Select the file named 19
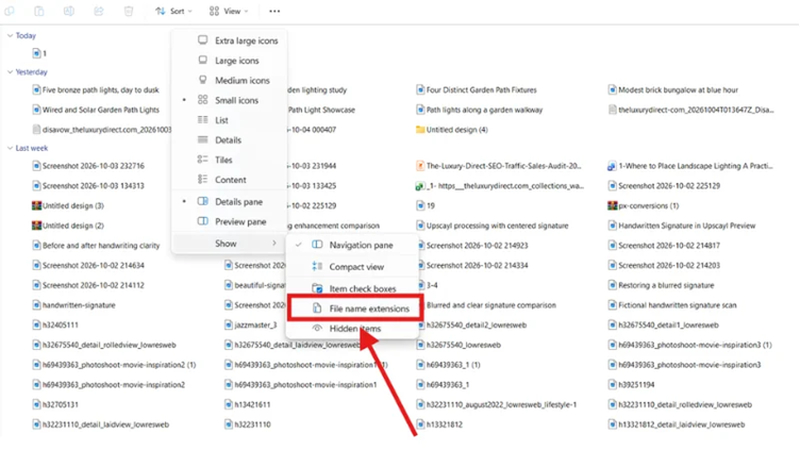Image resolution: width=800 pixels, height=450 pixels. (425, 206)
